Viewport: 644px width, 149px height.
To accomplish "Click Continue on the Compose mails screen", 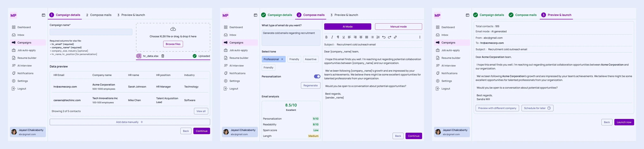I will point(414,136).
